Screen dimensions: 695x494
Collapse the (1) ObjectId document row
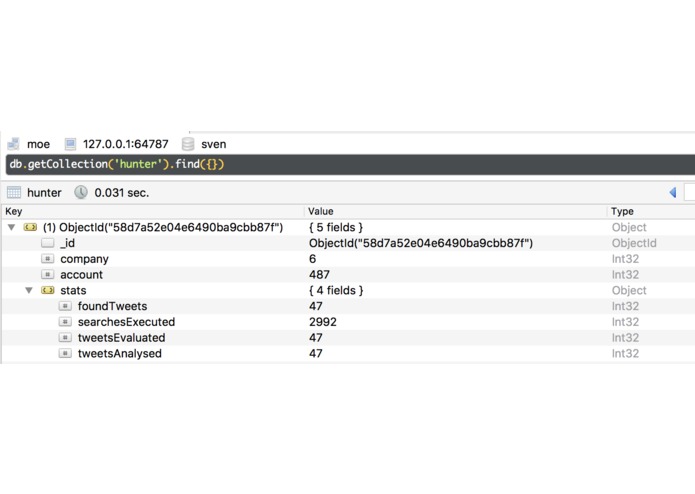pyautogui.click(x=12, y=227)
